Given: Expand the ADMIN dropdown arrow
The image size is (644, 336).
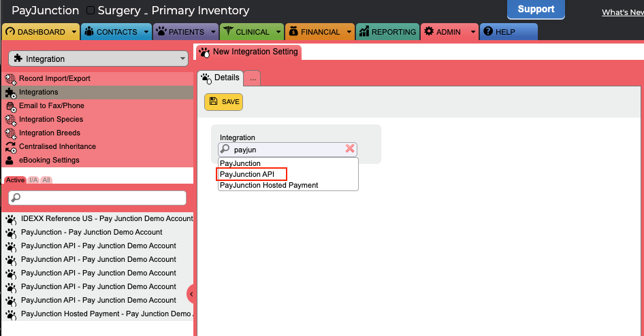Looking at the screenshot, I should (x=473, y=31).
